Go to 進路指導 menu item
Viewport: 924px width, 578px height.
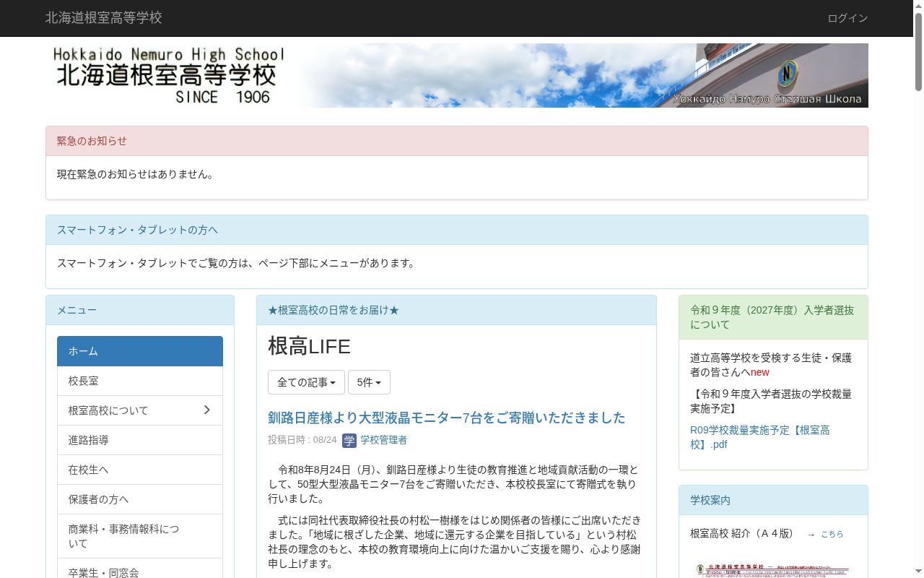(x=140, y=440)
